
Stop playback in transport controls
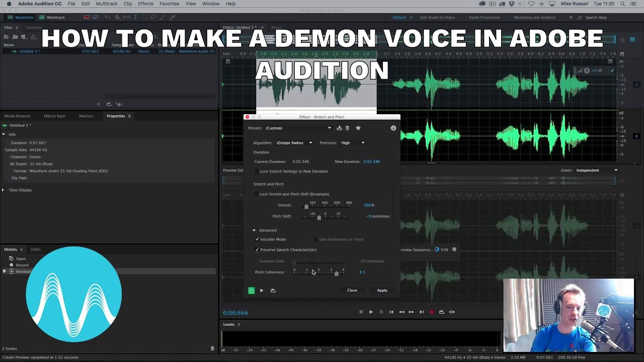tap(361, 312)
